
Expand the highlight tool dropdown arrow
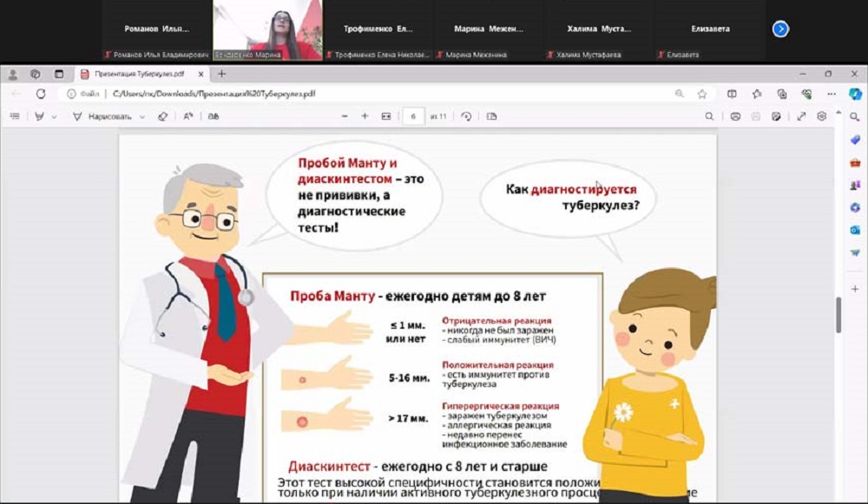pos(54,116)
